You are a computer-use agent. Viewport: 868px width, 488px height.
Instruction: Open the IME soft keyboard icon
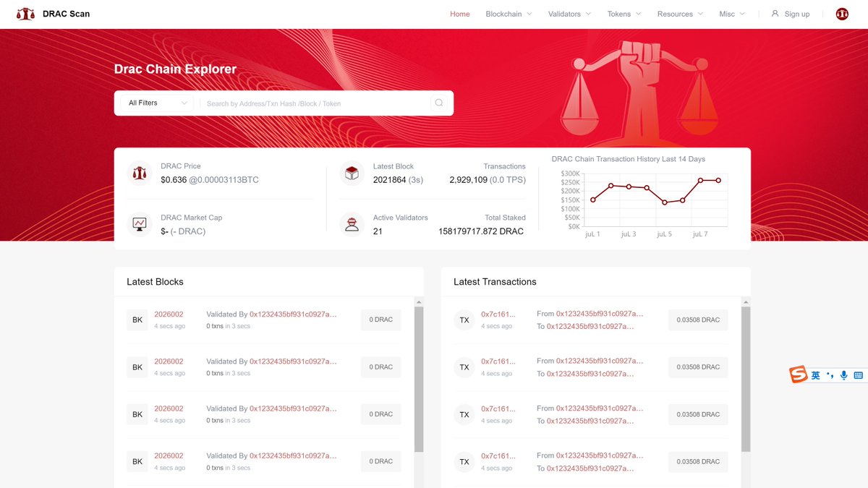click(x=858, y=375)
